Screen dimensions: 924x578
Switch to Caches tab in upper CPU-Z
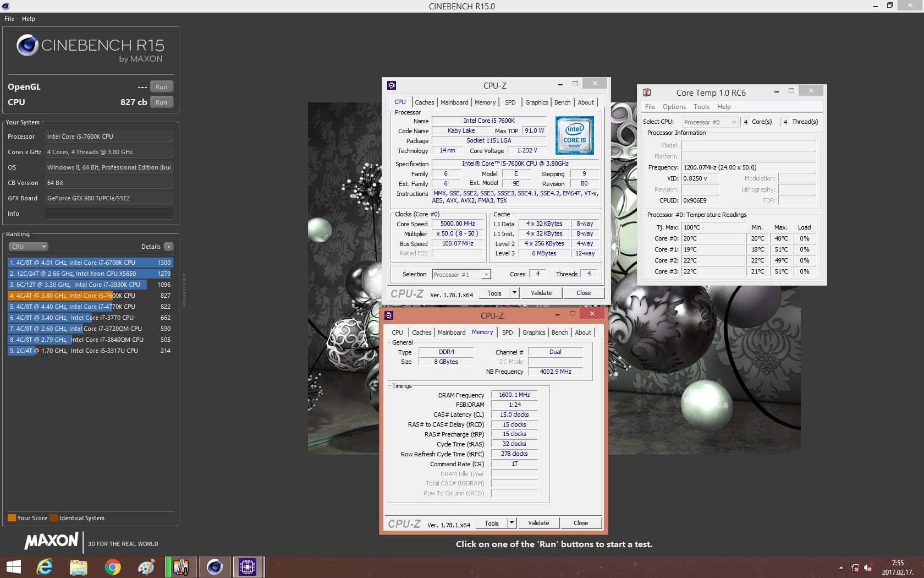click(x=424, y=102)
